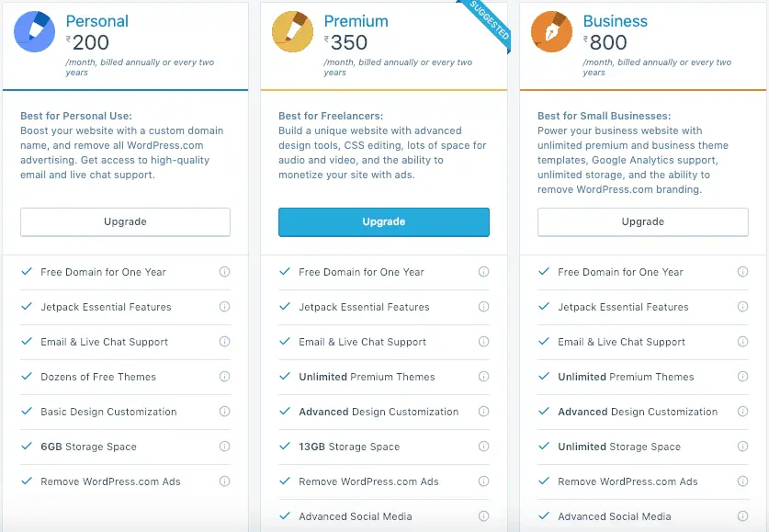
Task: Click the orange Business plan pen icon
Action: click(x=552, y=32)
